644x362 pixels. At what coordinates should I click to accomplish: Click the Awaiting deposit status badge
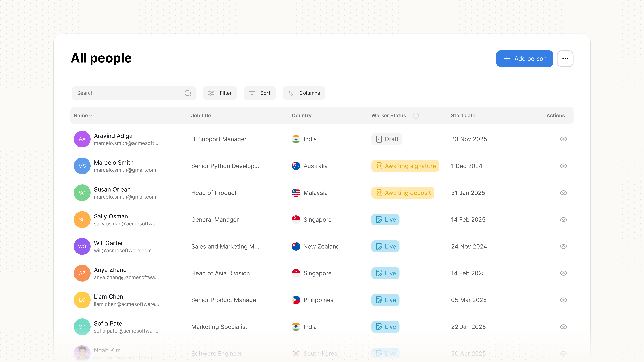click(x=403, y=193)
